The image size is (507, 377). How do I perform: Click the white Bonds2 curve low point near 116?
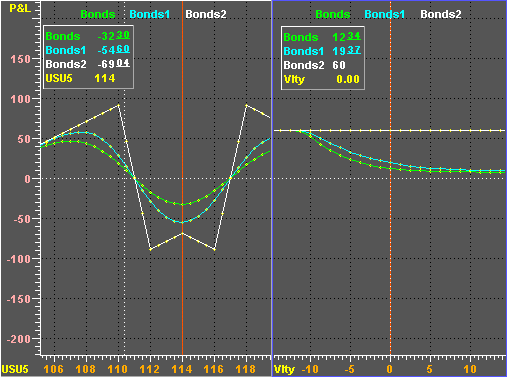(214, 249)
